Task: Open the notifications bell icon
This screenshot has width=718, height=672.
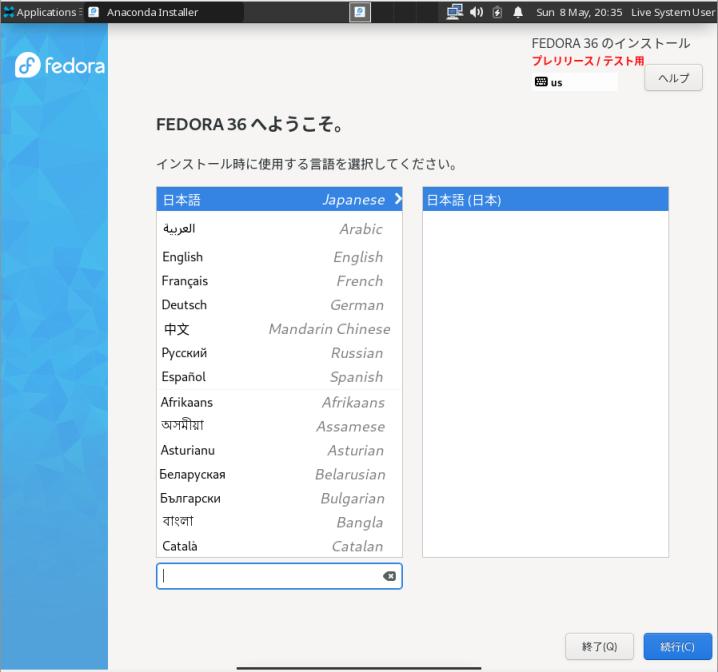Action: (x=518, y=12)
